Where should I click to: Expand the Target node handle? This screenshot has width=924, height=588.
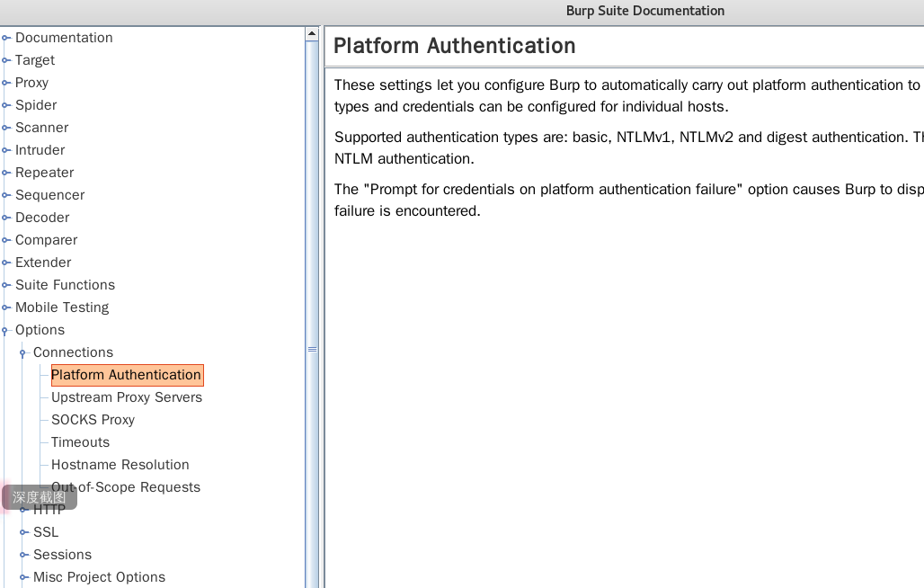[x=6, y=60]
